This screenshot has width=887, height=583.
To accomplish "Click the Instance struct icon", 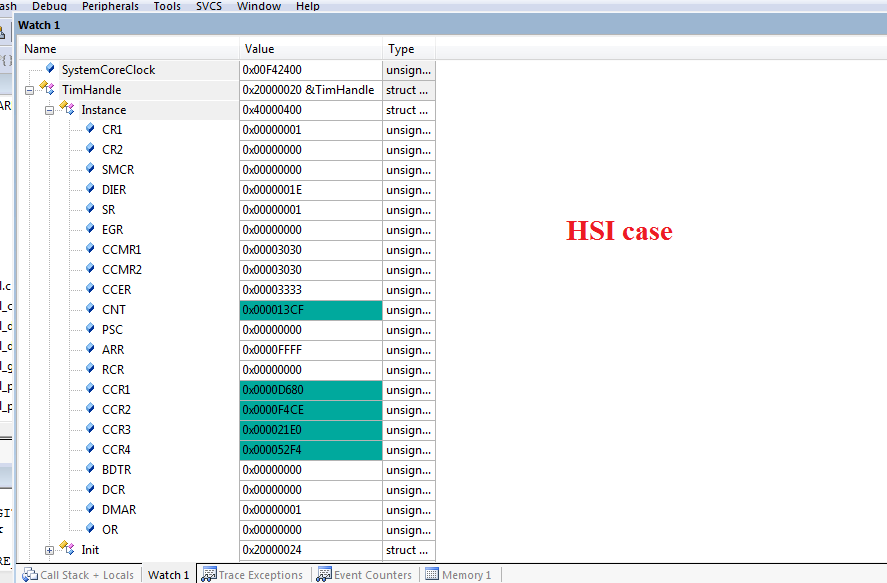I will click(67, 108).
